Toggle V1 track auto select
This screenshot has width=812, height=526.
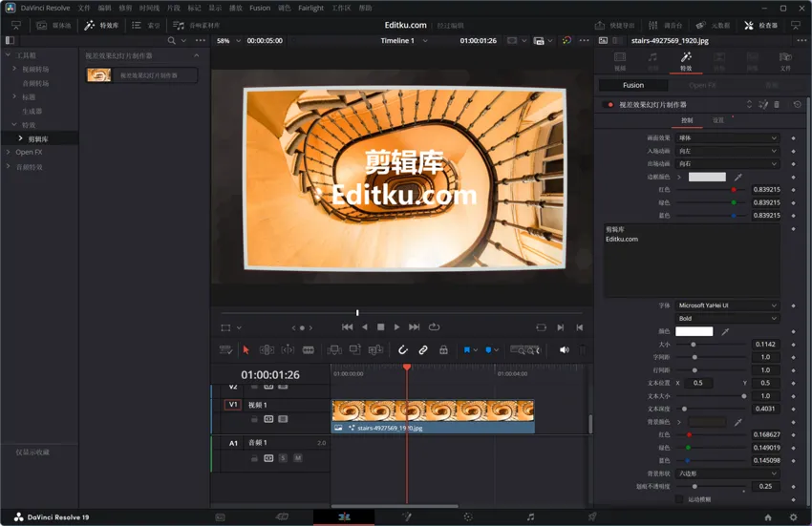point(268,419)
